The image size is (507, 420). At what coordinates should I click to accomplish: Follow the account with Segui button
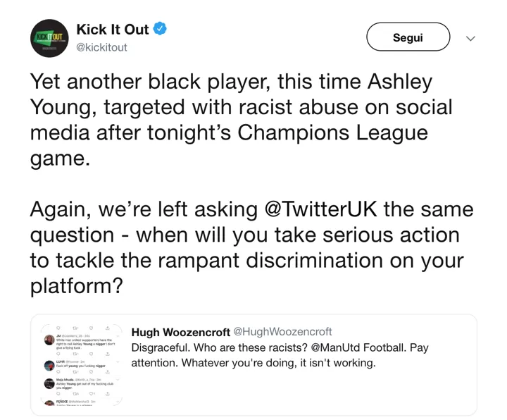pos(408,37)
